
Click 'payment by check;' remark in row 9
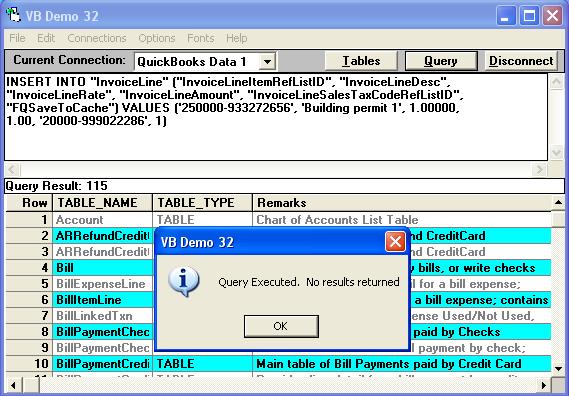pos(472,347)
